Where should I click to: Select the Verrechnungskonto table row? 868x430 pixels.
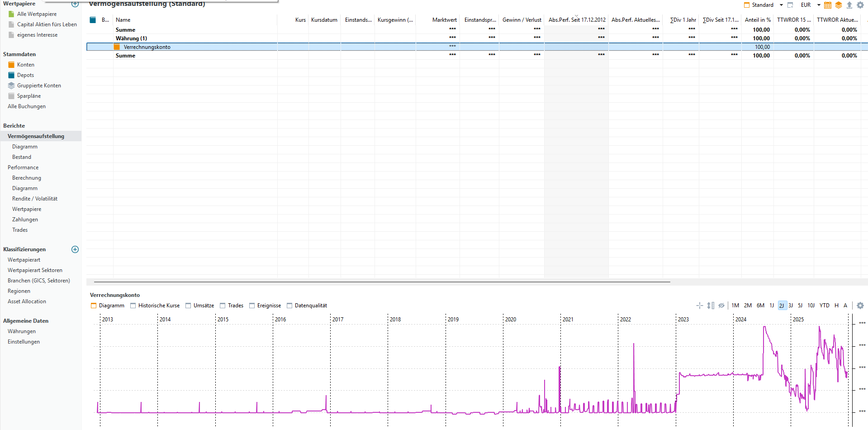[x=147, y=47]
